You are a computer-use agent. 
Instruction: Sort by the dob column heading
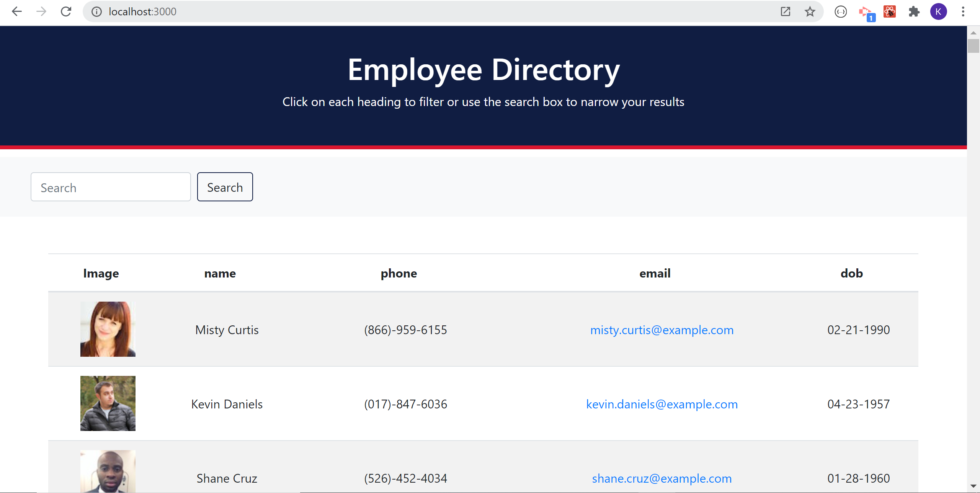852,273
